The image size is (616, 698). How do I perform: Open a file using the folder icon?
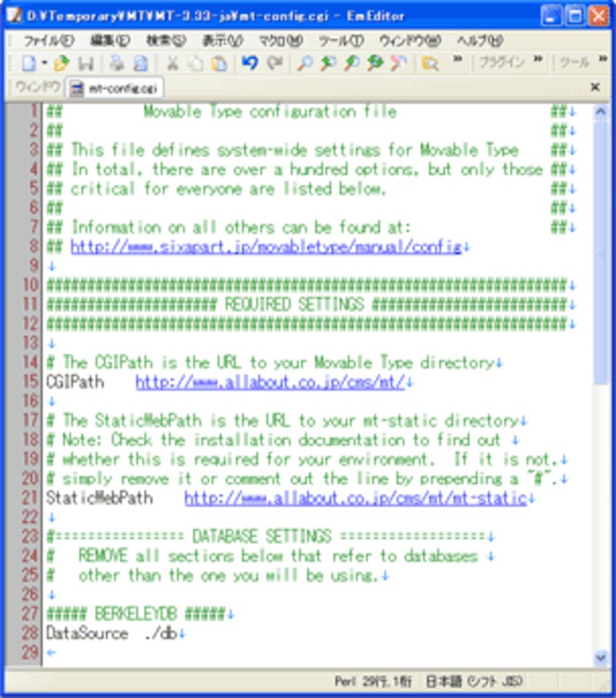tap(62, 63)
